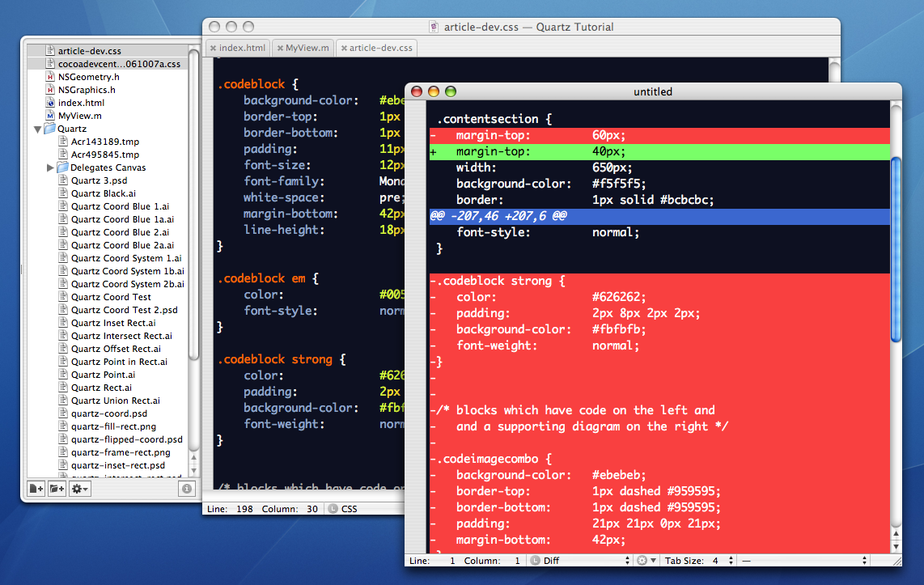The height and width of the screenshot is (585, 924).
Task: Click the new folder icon in the project drawer
Action: [x=57, y=489]
